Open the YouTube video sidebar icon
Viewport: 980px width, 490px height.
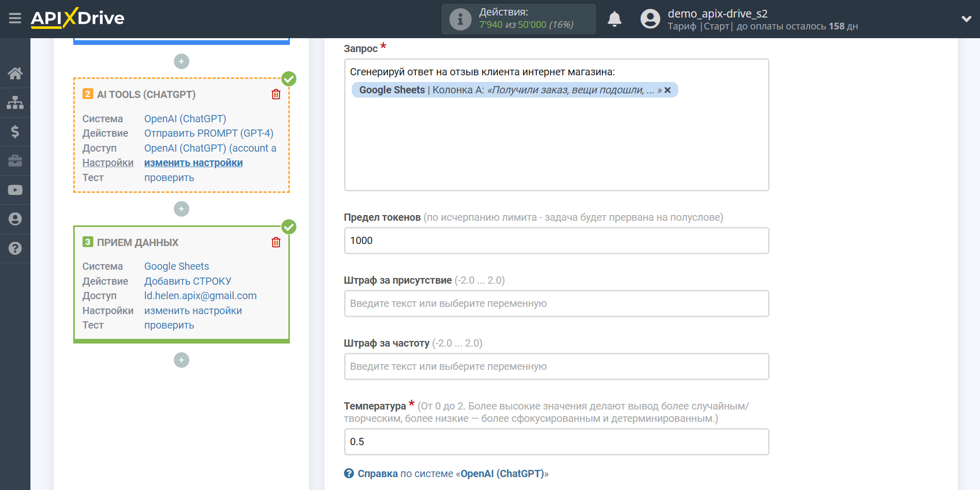[15, 190]
